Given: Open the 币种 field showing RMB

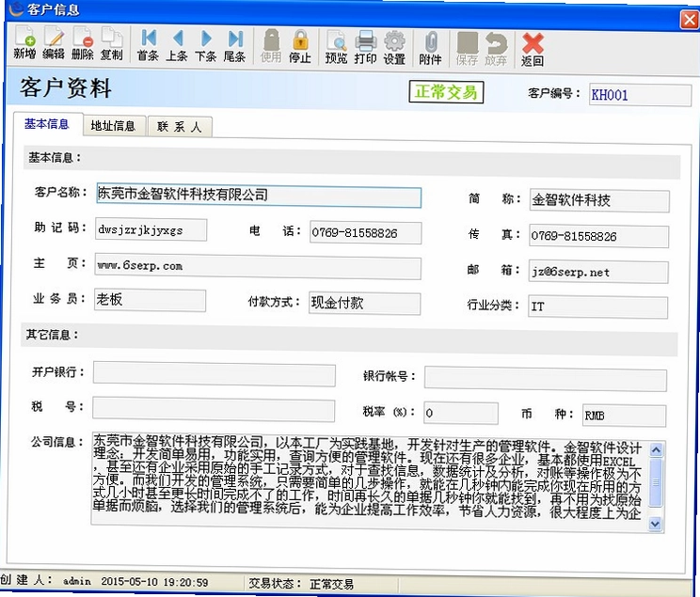Looking at the screenshot, I should point(624,416).
